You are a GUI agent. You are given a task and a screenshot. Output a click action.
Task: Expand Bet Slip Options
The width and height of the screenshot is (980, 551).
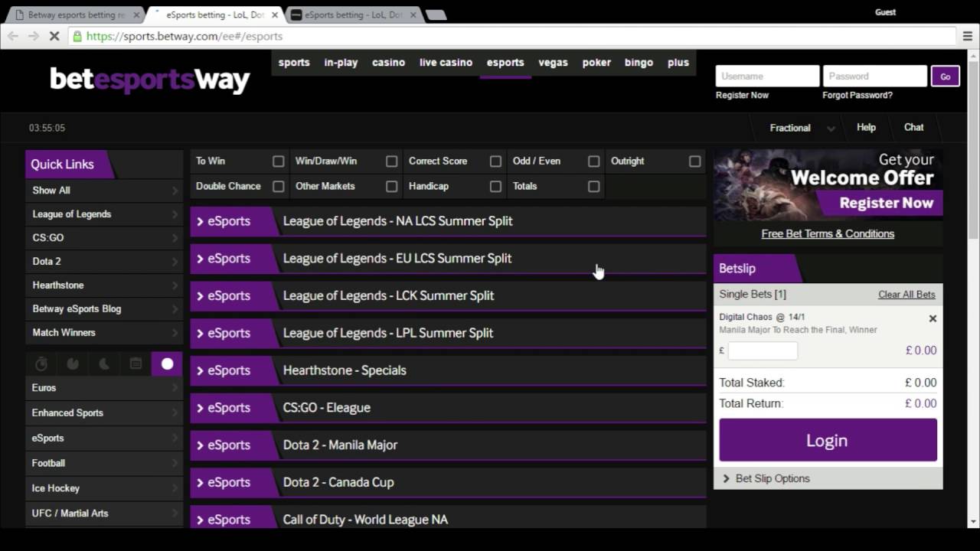pos(828,478)
